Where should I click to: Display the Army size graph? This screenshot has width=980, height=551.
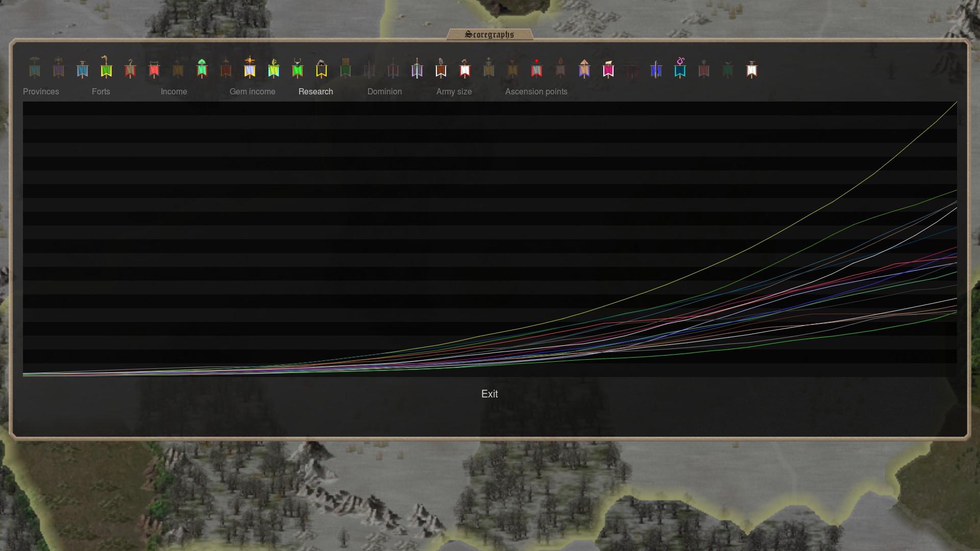pyautogui.click(x=454, y=92)
